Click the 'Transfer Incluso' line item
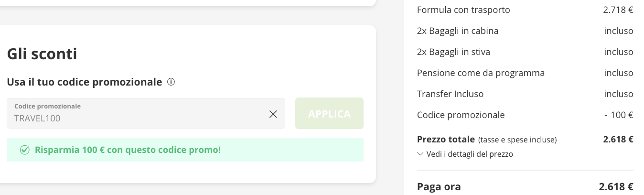This screenshot has width=644, height=195. click(525, 94)
